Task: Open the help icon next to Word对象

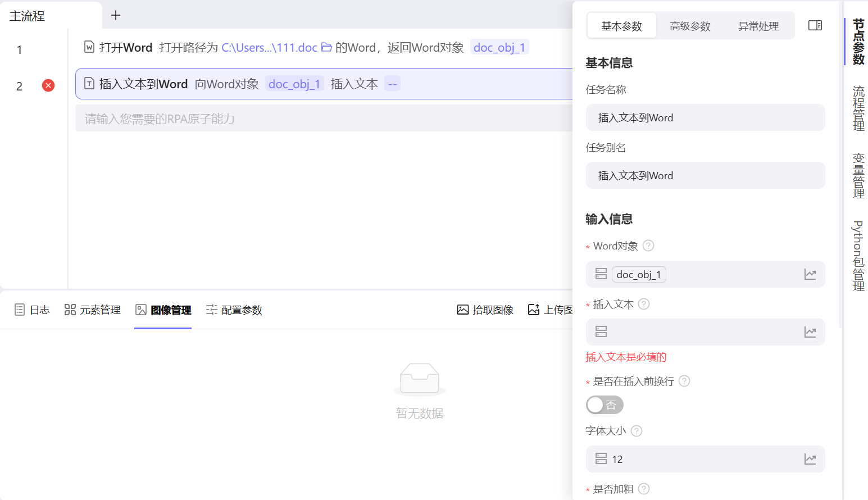Action: pos(648,246)
